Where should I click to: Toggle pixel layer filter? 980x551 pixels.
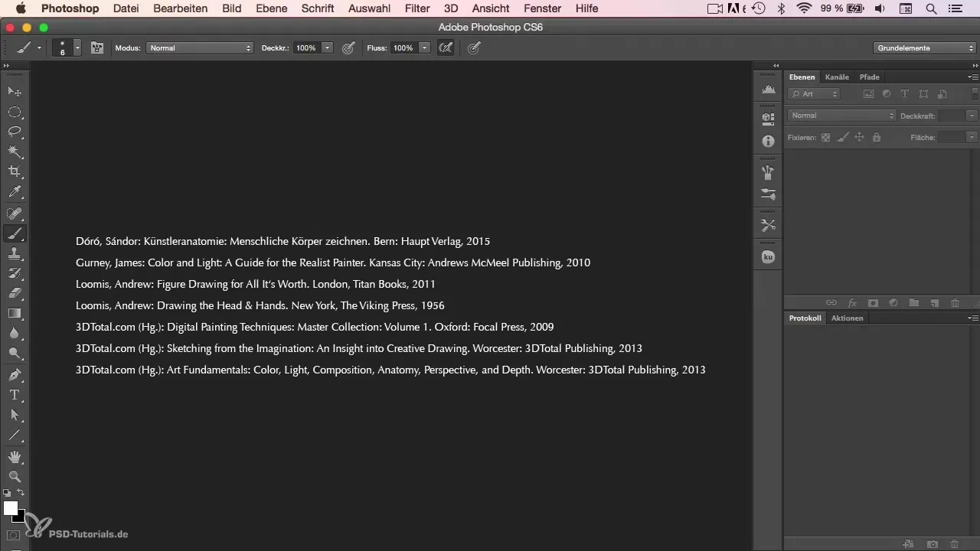(868, 94)
